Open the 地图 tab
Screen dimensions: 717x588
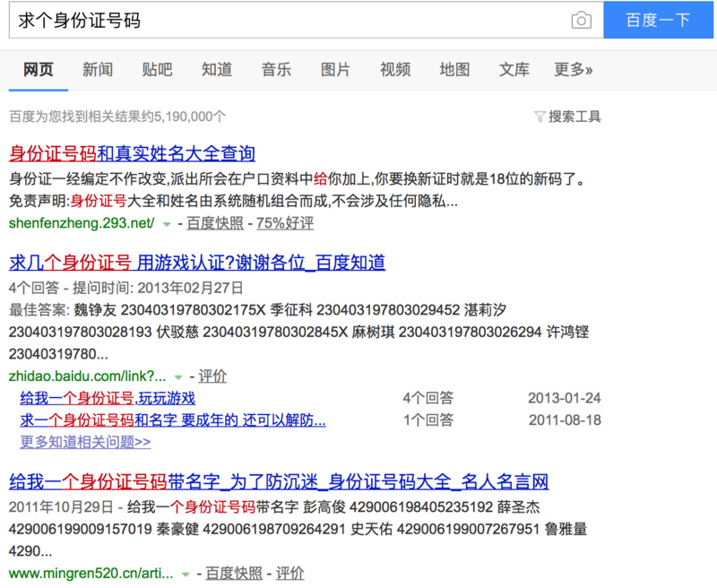[x=454, y=69]
